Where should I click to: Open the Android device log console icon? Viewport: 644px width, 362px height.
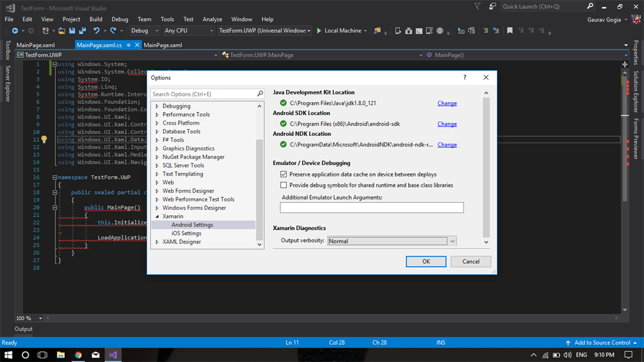419,31
